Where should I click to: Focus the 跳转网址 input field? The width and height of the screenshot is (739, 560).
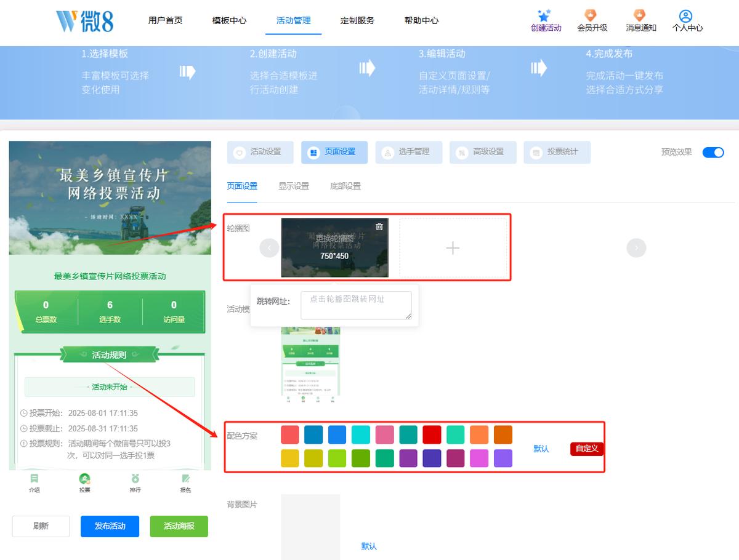(x=357, y=305)
